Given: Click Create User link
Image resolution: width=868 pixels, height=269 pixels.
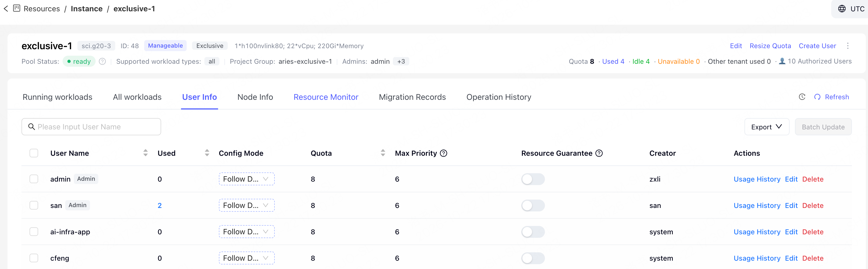Looking at the screenshot, I should click(x=817, y=46).
